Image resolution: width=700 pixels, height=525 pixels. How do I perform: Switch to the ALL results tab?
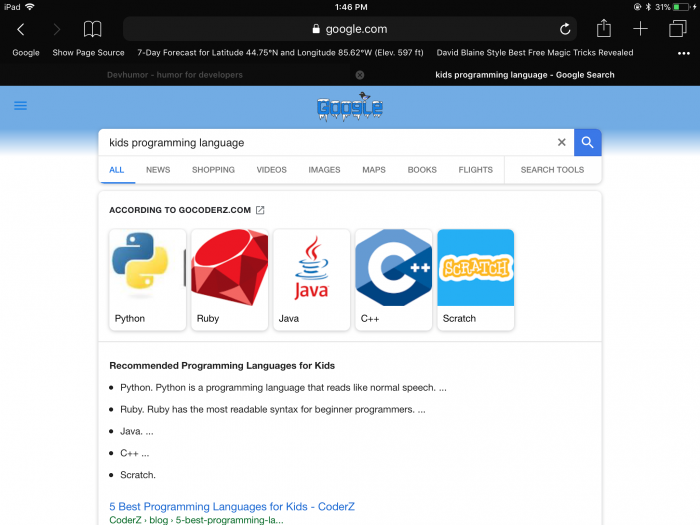(x=117, y=170)
